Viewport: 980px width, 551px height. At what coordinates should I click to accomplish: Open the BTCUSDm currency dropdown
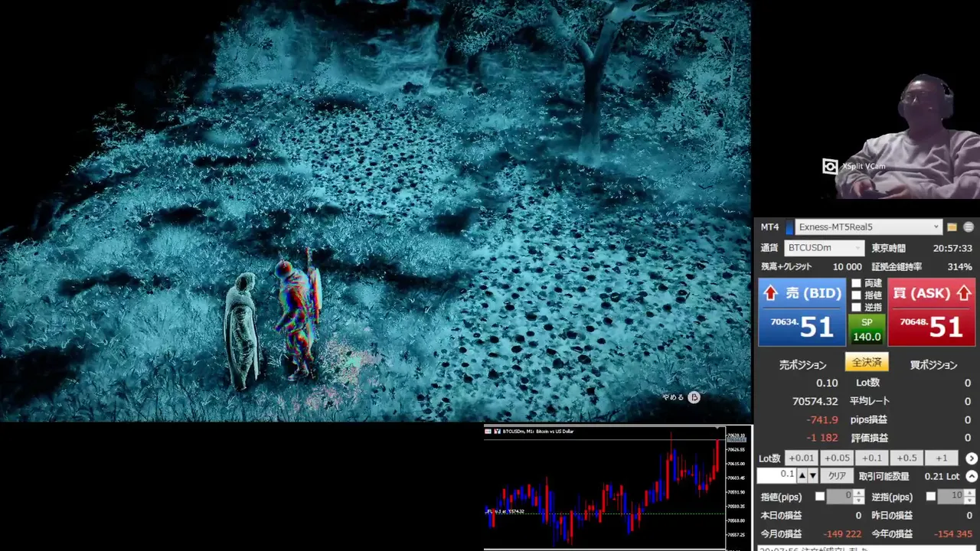pyautogui.click(x=824, y=248)
